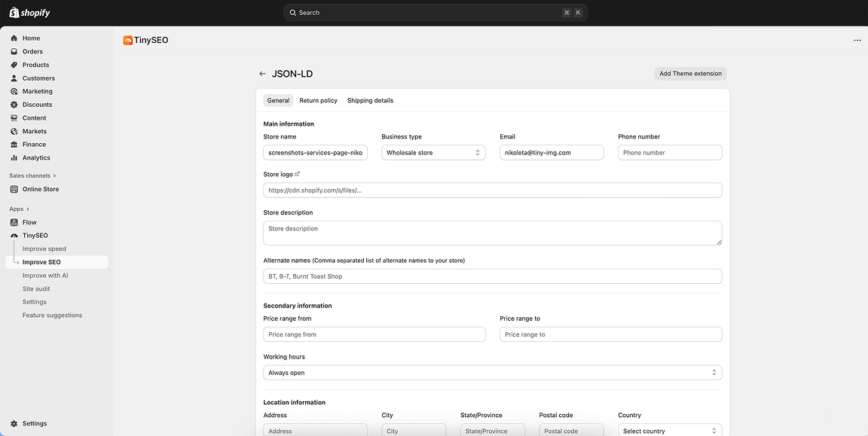
Task: Switch to the General tab
Action: [x=279, y=101]
